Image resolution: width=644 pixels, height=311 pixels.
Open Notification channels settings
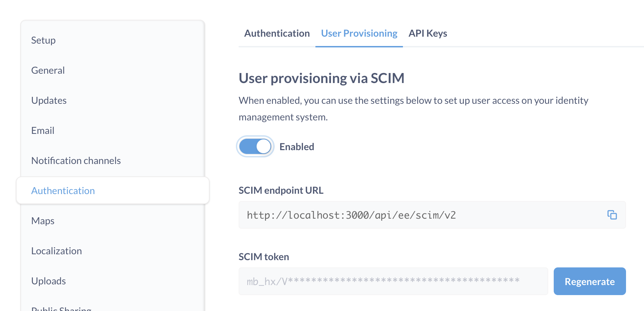click(x=76, y=161)
